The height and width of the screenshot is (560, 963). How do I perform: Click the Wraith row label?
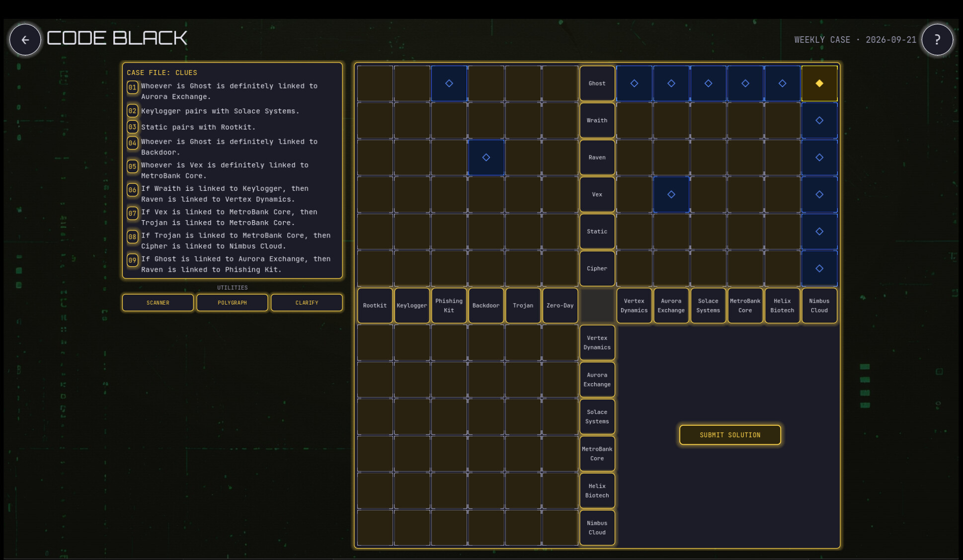tap(597, 120)
